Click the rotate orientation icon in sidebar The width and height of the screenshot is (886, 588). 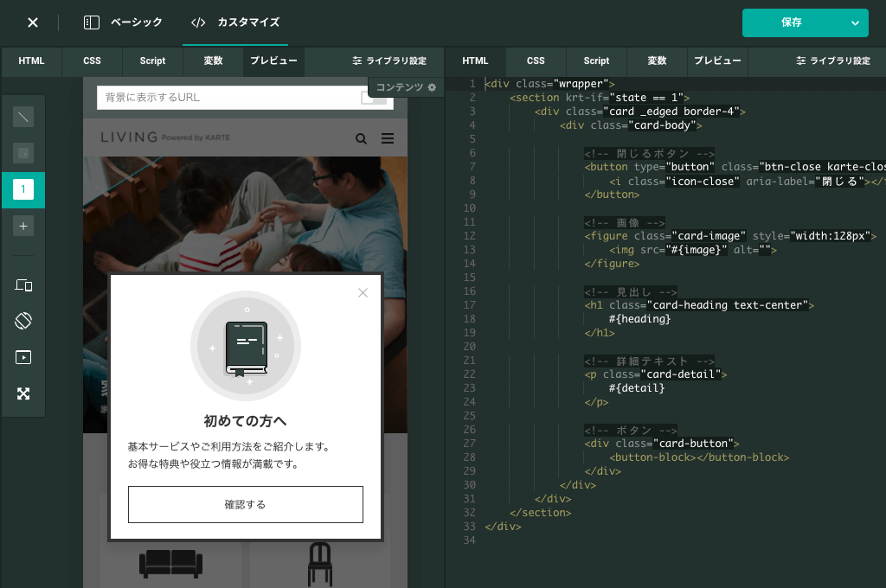22,320
